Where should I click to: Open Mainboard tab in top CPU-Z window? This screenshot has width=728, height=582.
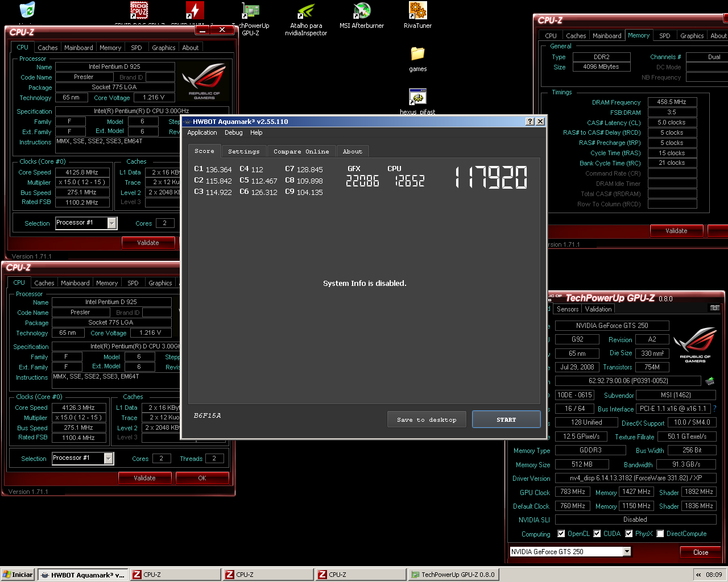[78, 48]
